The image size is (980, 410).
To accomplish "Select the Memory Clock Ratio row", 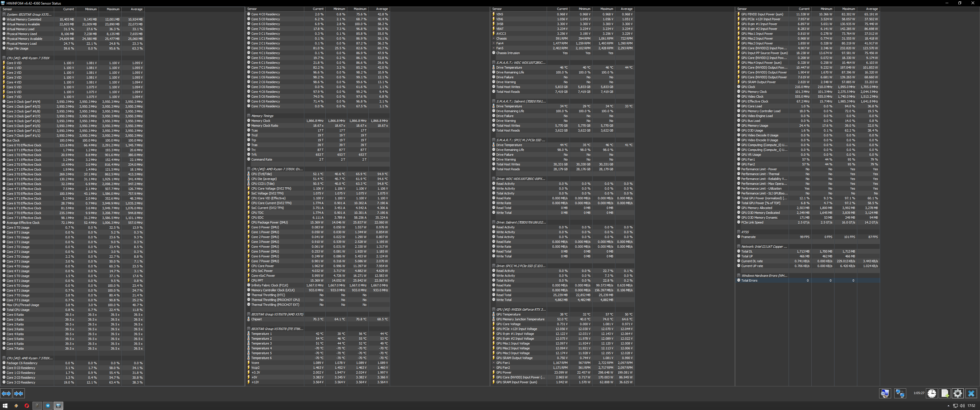I will coord(318,126).
